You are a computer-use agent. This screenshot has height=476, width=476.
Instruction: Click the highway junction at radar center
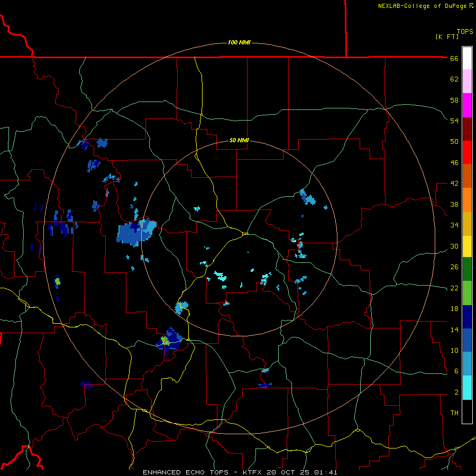pos(245,233)
